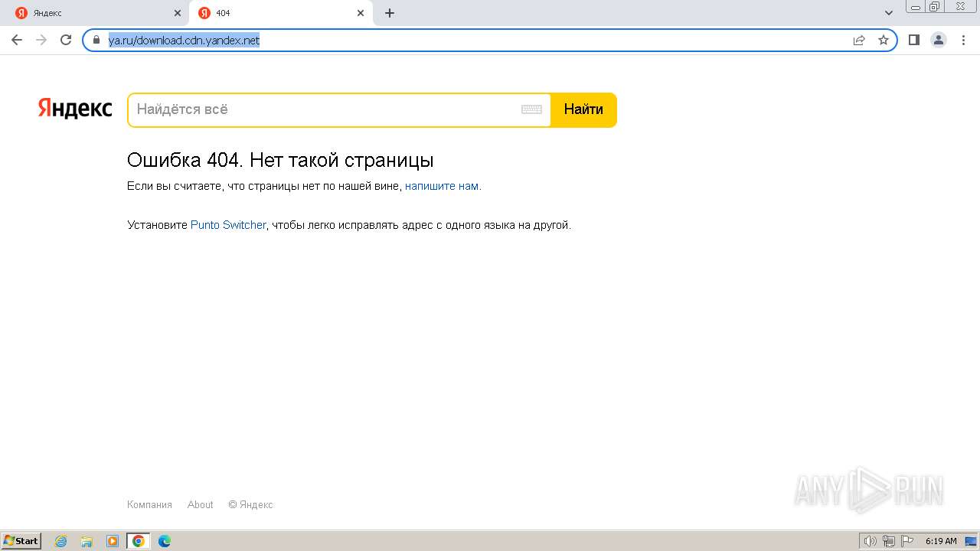Image resolution: width=980 pixels, height=551 pixels.
Task: Restore down the Chrome window
Action: pyautogui.click(x=935, y=7)
